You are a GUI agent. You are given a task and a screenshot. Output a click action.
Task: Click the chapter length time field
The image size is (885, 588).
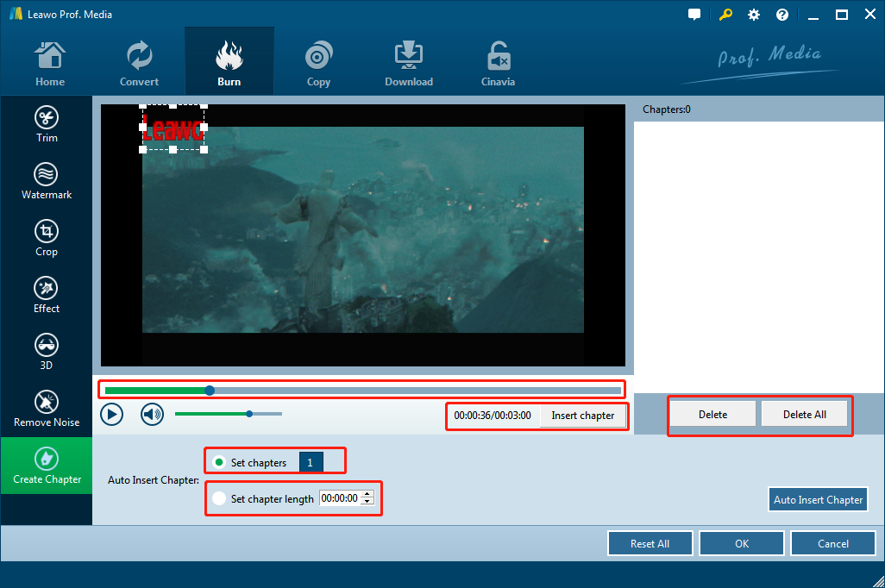click(340, 498)
